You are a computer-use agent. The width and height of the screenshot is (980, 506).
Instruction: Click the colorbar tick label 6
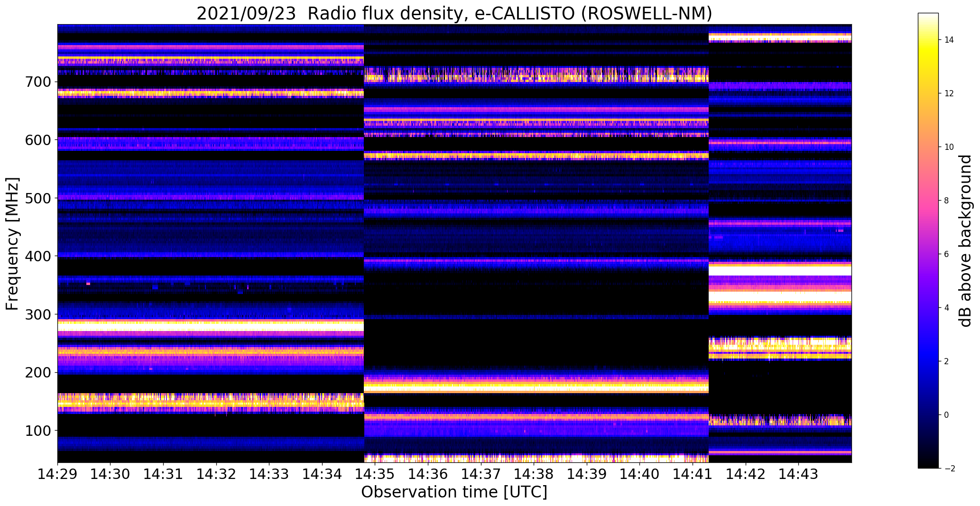[x=947, y=254]
